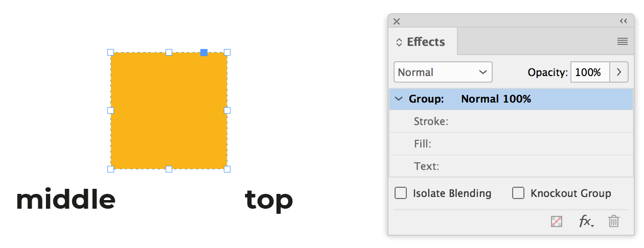Close the Effects panel with X

(397, 21)
